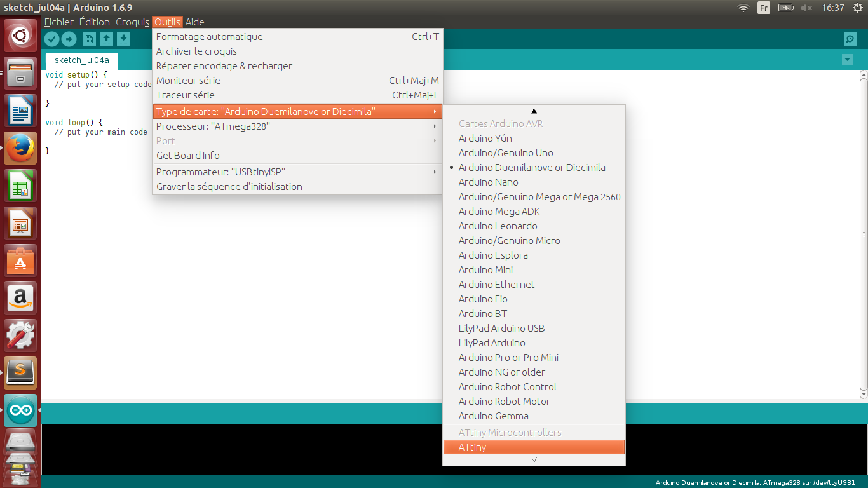This screenshot has width=868, height=488.
Task: Click Get Board Info
Action: [297, 156]
